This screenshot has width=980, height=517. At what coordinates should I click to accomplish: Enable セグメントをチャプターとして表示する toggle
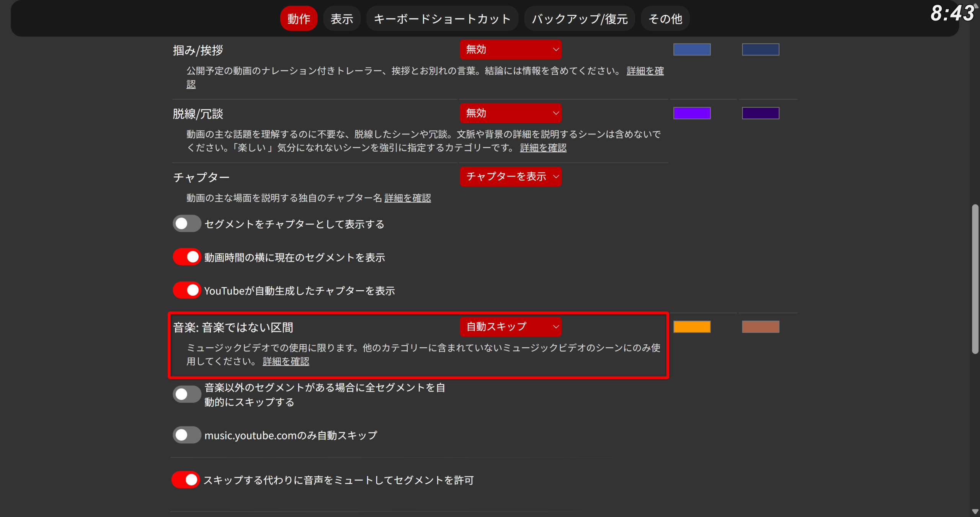click(187, 224)
